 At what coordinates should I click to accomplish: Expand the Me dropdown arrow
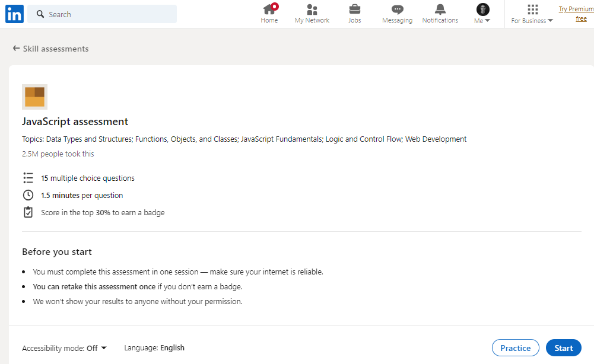(x=488, y=20)
